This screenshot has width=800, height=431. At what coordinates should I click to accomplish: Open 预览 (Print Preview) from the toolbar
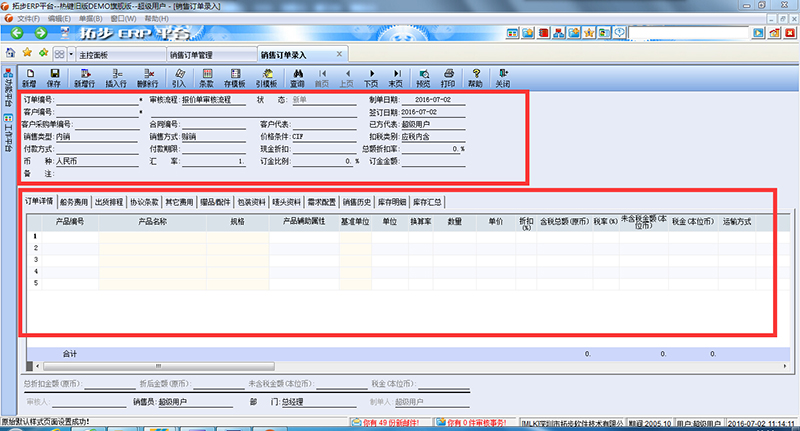pos(423,77)
